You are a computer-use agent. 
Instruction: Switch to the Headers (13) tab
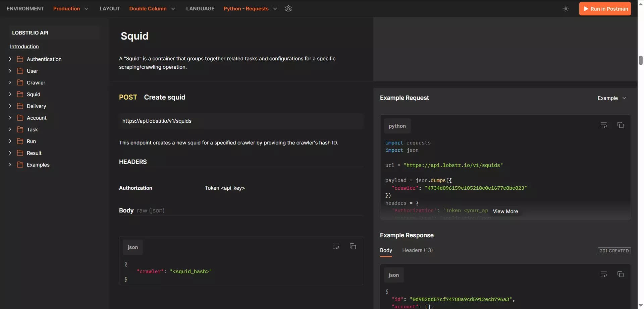(x=417, y=250)
